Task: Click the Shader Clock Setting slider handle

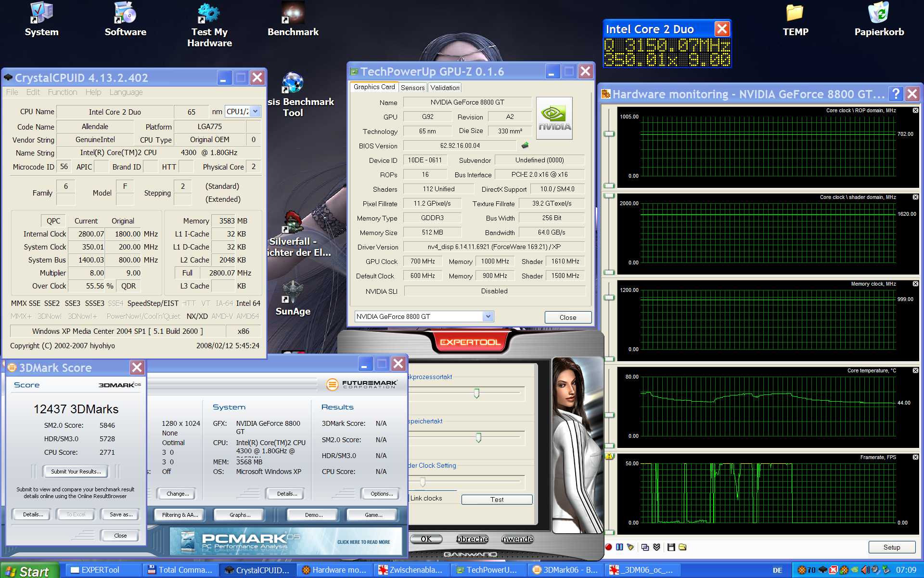Action: coord(423,482)
